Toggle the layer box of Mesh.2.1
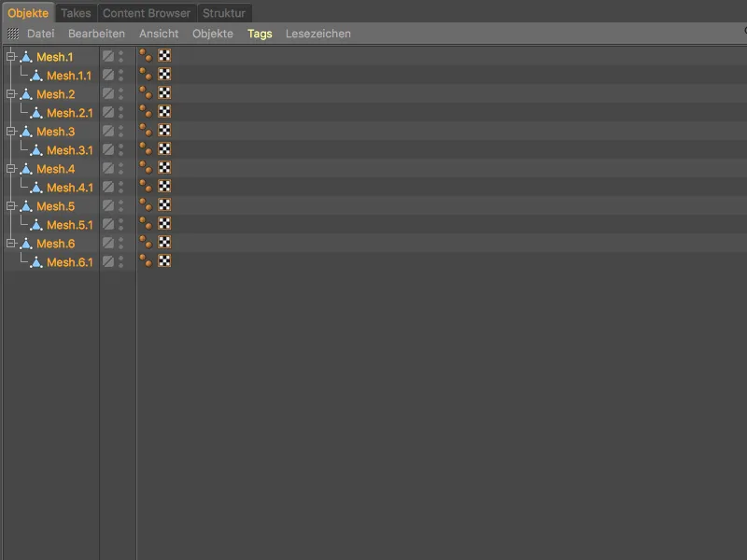747x560 pixels. (108, 112)
